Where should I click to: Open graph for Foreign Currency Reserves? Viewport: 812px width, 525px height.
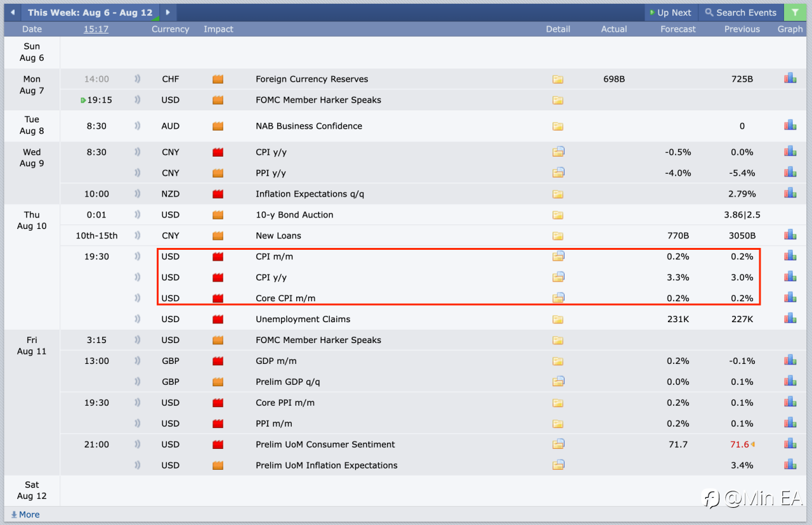pos(790,79)
